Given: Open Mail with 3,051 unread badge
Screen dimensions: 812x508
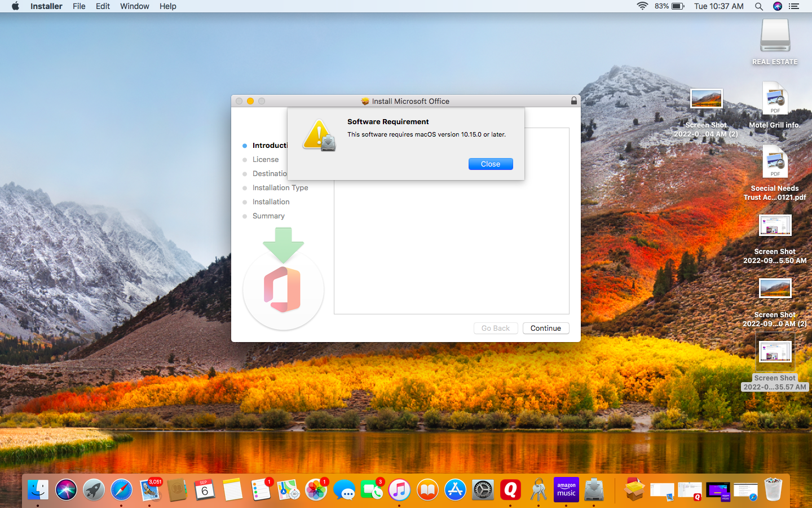Looking at the screenshot, I should (x=149, y=489).
